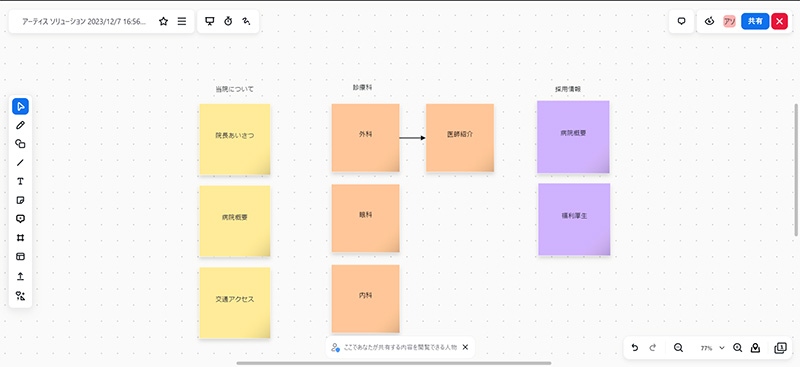Zoom out with the minus magnifier
Image resolution: width=800 pixels, height=367 pixels.
click(x=678, y=348)
